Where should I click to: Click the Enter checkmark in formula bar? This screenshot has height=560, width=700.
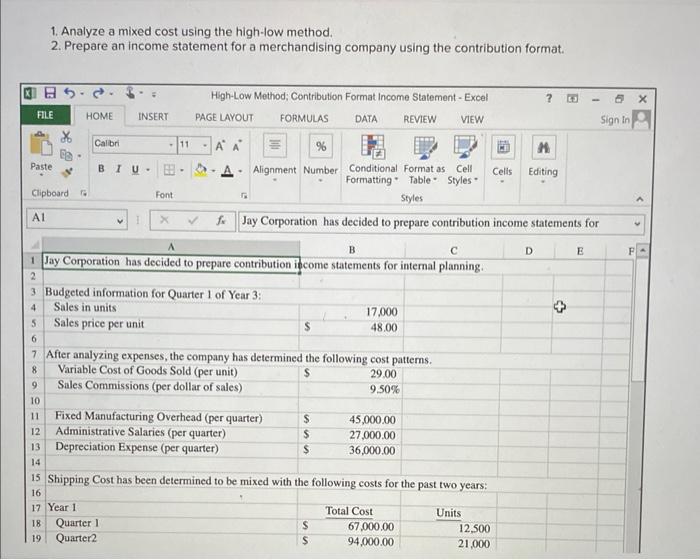[x=193, y=220]
